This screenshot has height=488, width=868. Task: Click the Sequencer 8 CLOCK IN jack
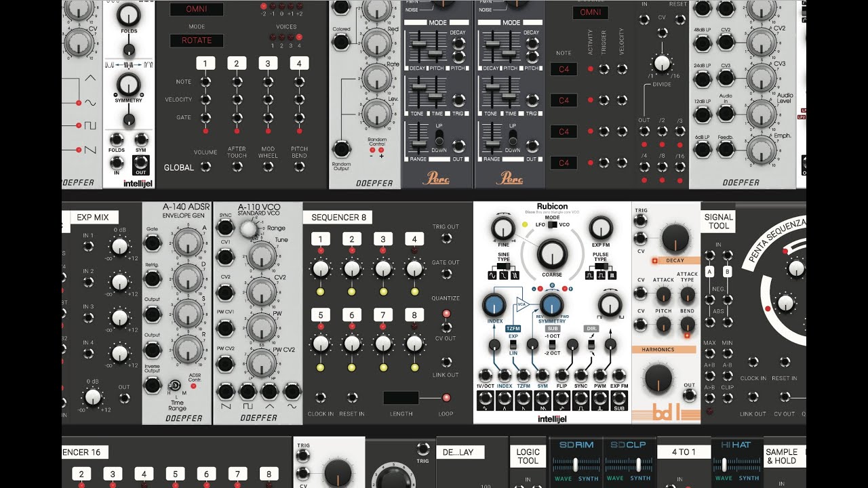click(x=321, y=398)
